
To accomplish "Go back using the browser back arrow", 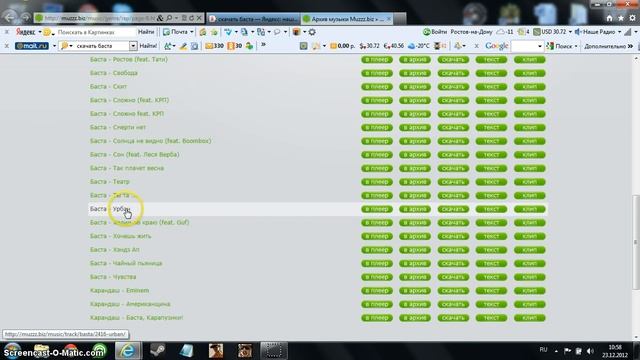I will [10, 18].
